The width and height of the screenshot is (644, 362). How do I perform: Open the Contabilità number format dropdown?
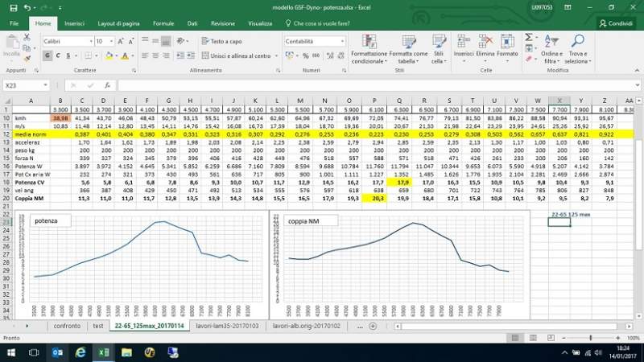pos(342,42)
